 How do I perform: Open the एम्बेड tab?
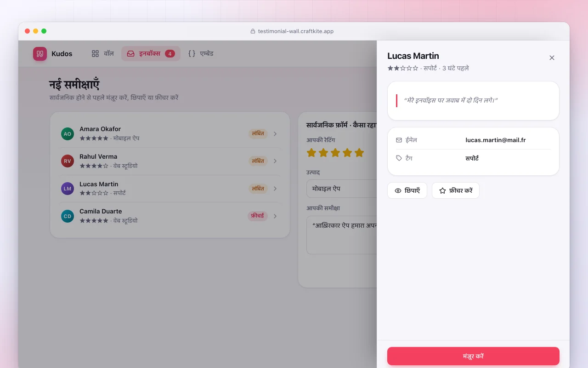[201, 53]
